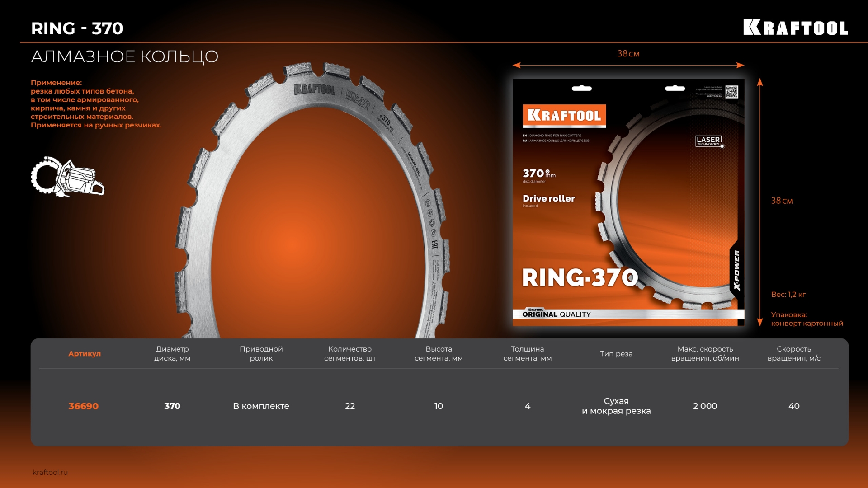Click the Диаметр диска column header
Image resolution: width=868 pixels, height=488 pixels.
tap(172, 353)
